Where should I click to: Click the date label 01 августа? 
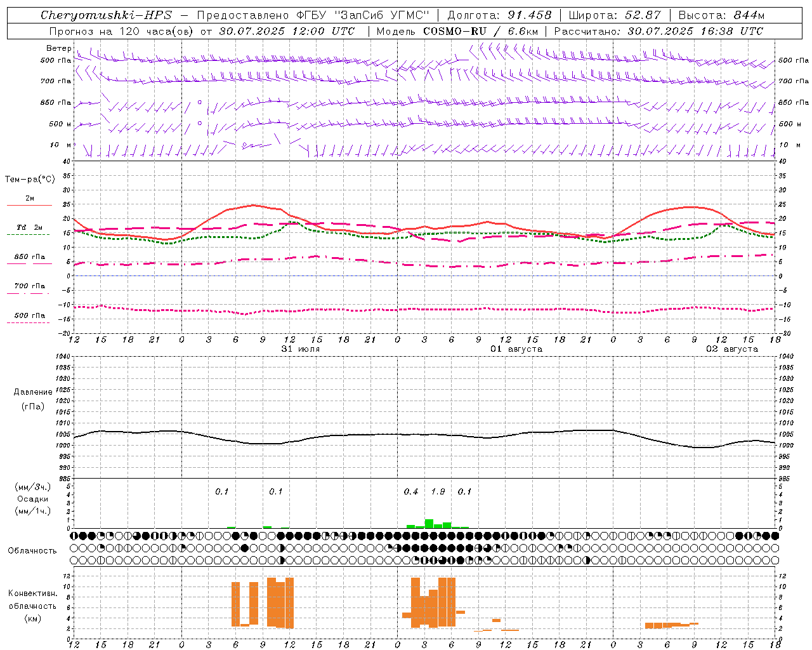[x=516, y=349]
